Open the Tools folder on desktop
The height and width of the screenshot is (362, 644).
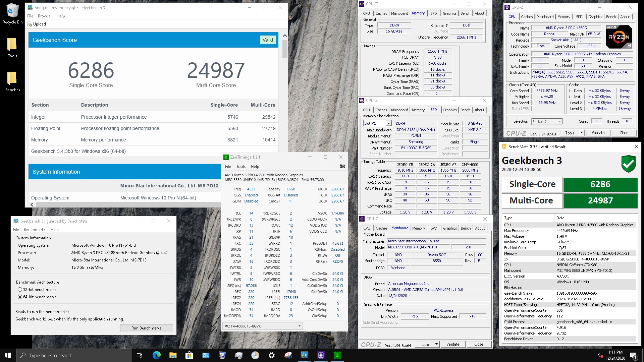[12, 47]
